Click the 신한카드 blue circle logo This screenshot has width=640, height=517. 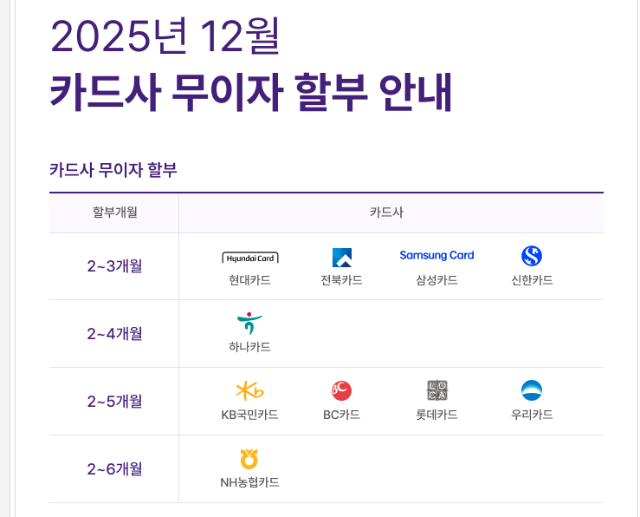click(531, 256)
